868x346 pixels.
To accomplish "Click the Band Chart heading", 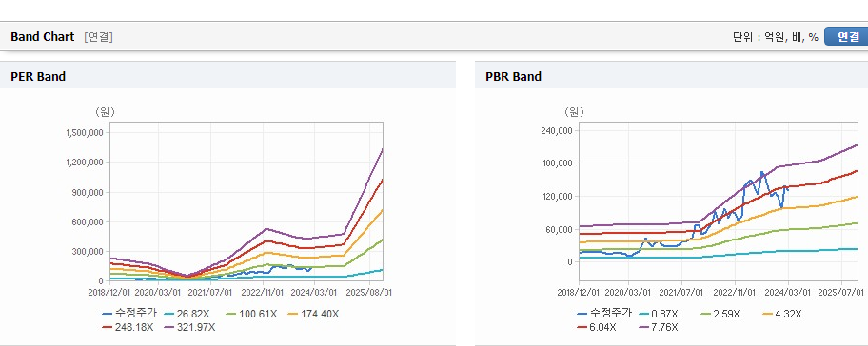I will coord(42,37).
